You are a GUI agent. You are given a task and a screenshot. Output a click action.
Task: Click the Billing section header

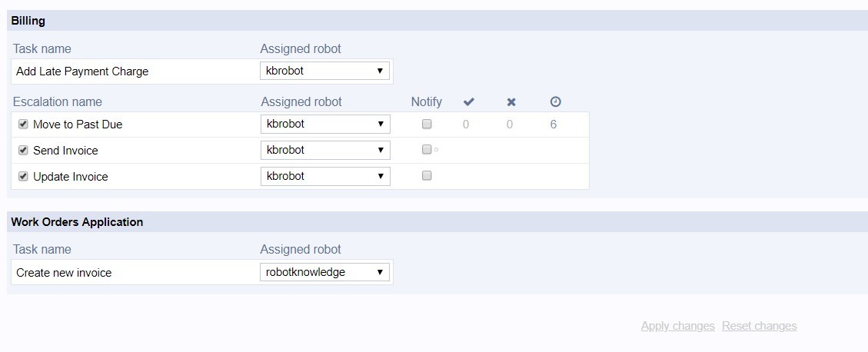click(28, 21)
